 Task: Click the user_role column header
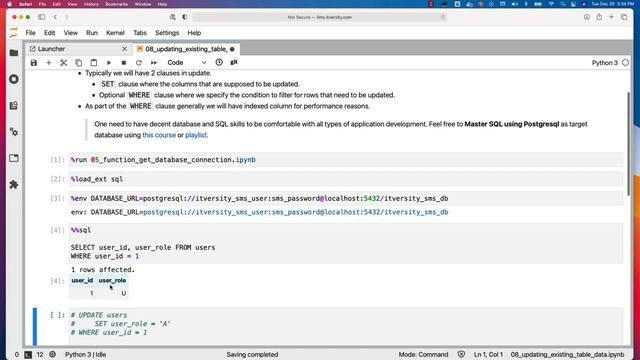(112, 280)
